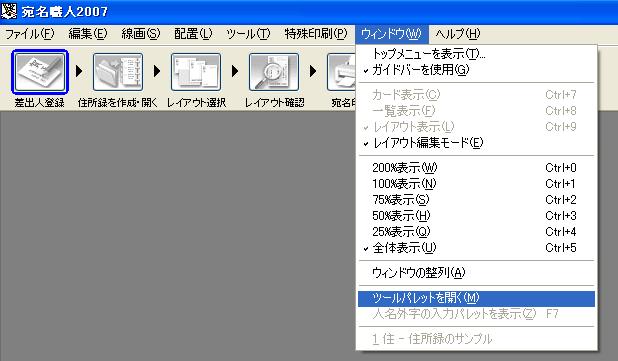618x361 pixels.
Task: Toggle ガイドバーを使用(G) checkmark
Action: pyautogui.click(x=476, y=70)
